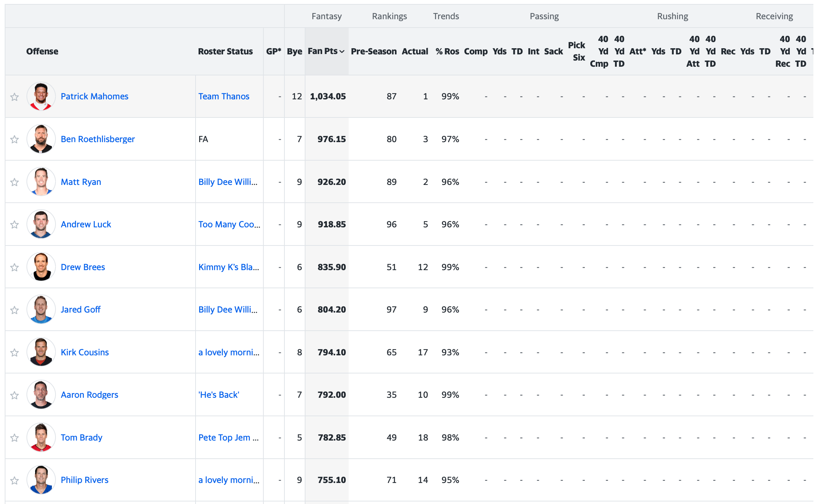817x504 pixels.
Task: Toggle watch star for Ben Roethlisberger
Action: [x=15, y=139]
